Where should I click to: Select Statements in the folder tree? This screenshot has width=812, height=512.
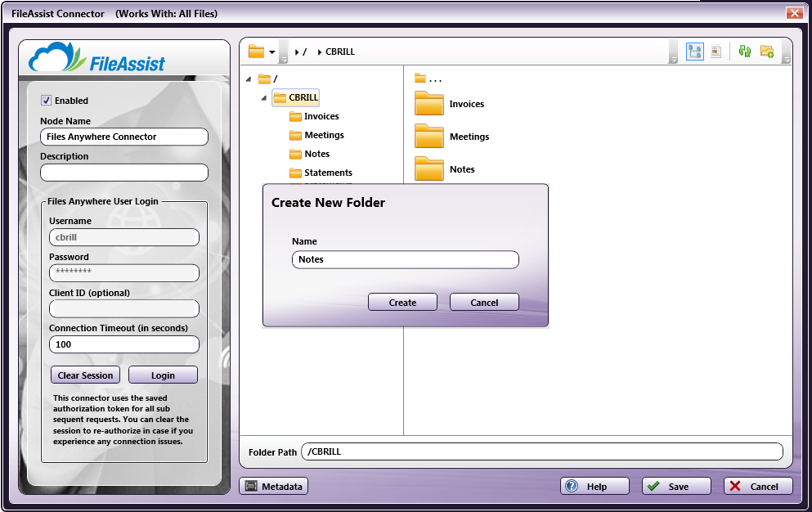tap(328, 173)
